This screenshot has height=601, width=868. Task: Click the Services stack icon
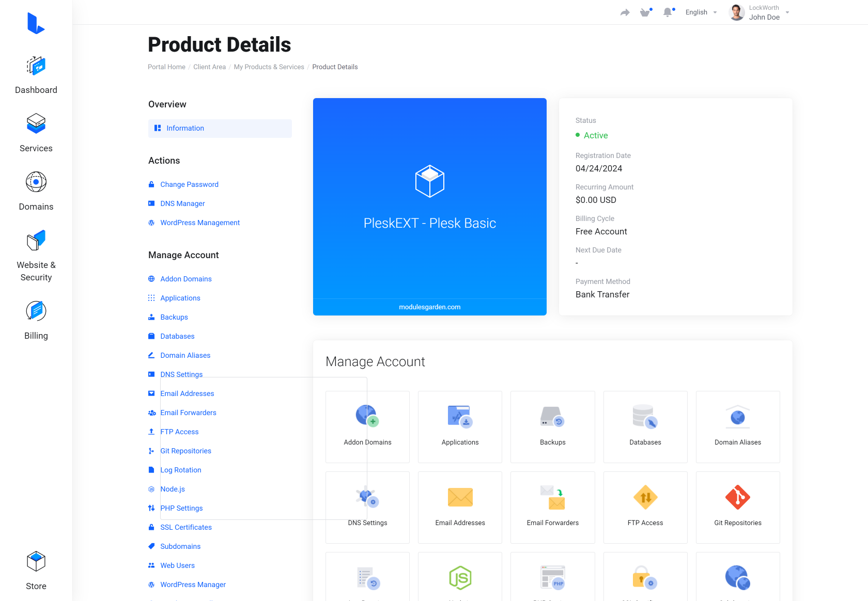(x=36, y=124)
